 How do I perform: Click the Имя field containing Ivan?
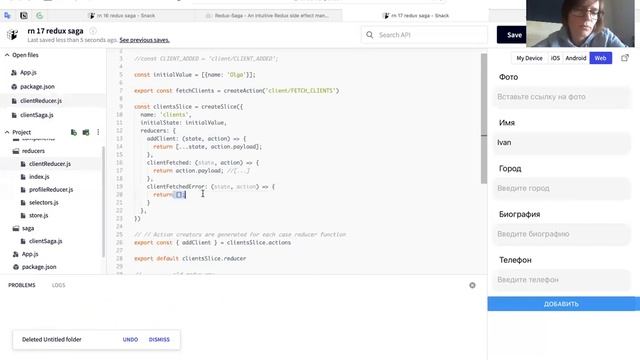562,142
